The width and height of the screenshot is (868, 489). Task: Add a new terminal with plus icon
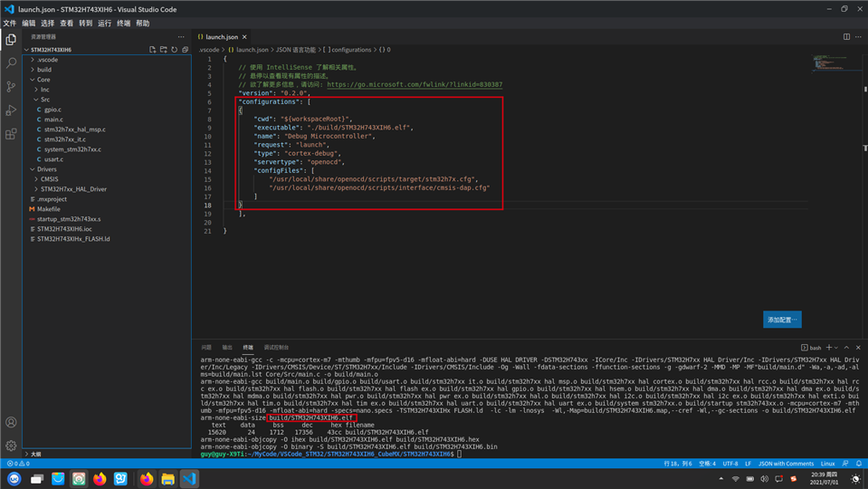pos(829,348)
